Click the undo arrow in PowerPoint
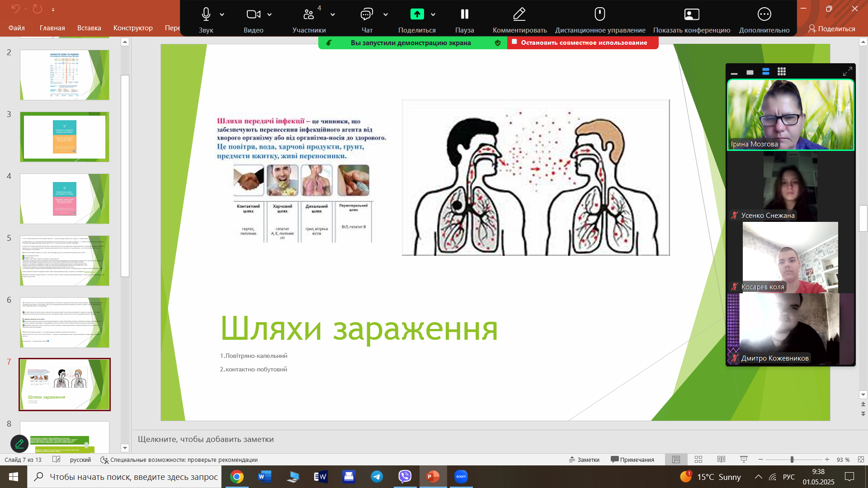868x488 pixels. tap(15, 9)
